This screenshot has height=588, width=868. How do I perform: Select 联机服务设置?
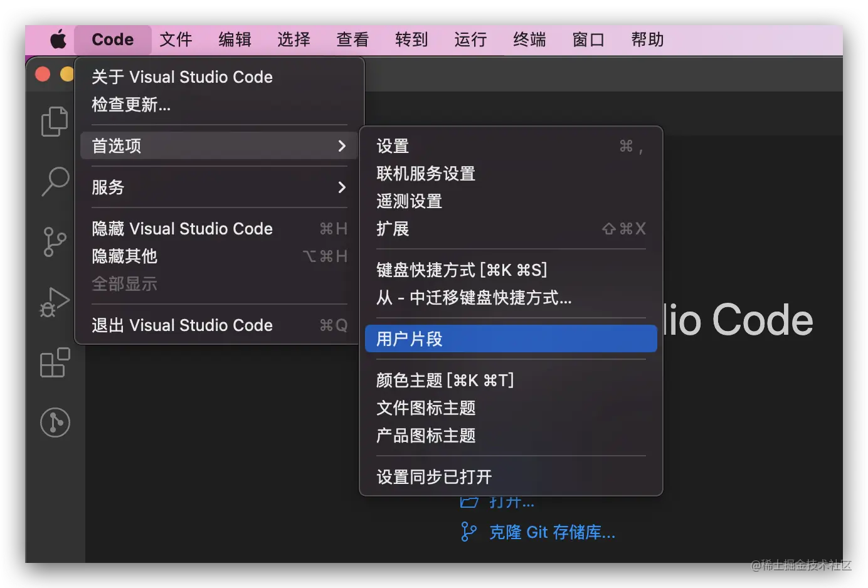pyautogui.click(x=511, y=174)
